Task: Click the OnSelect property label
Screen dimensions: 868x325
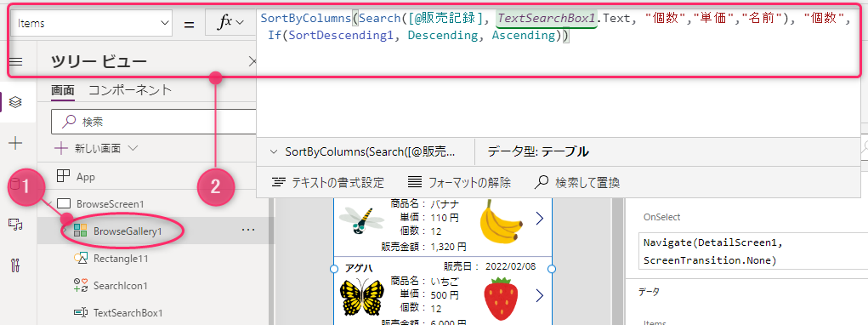Action: coord(661,217)
